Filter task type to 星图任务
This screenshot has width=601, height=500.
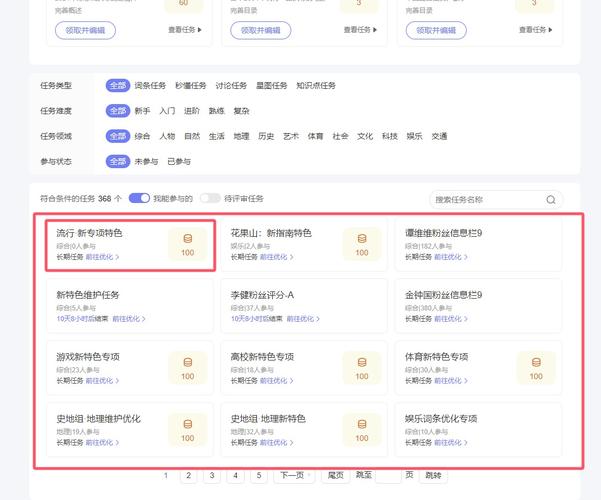click(272, 86)
